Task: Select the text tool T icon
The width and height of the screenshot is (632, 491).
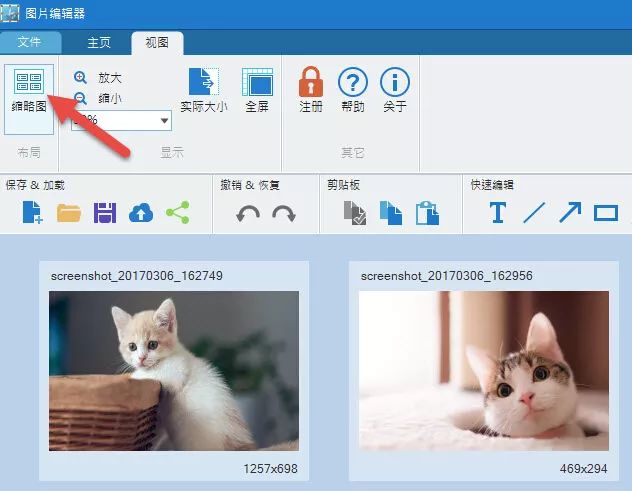Action: [x=497, y=213]
